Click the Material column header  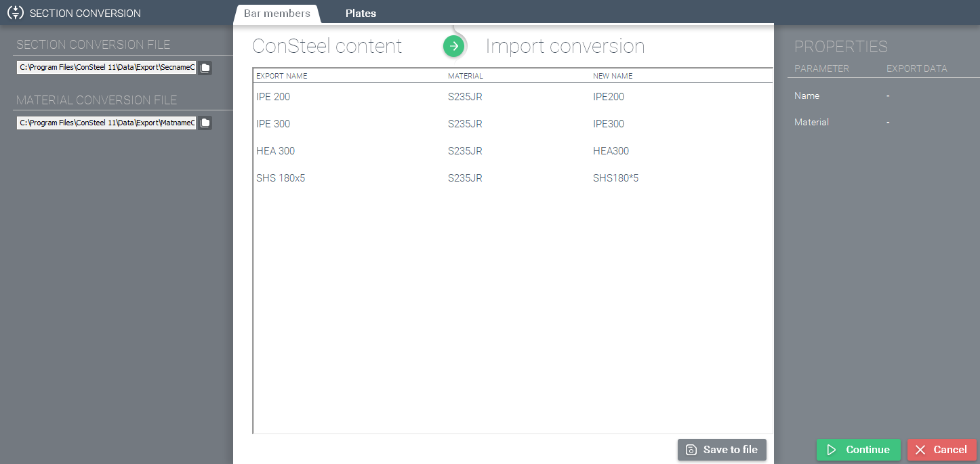point(466,76)
